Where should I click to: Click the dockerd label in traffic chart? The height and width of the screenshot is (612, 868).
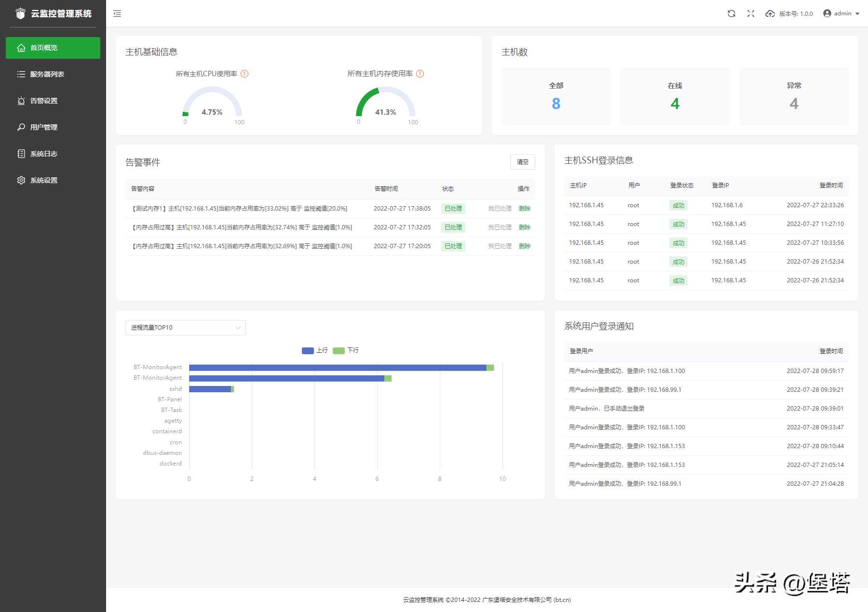(x=171, y=464)
